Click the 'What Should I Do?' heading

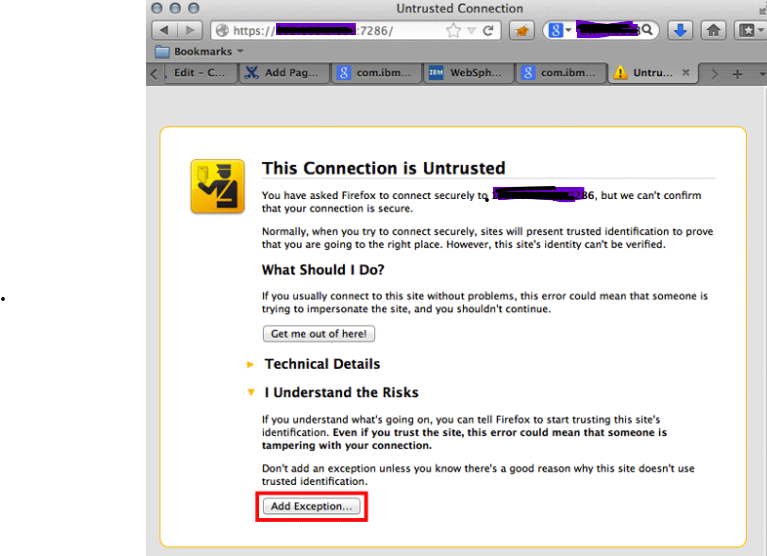click(x=323, y=270)
